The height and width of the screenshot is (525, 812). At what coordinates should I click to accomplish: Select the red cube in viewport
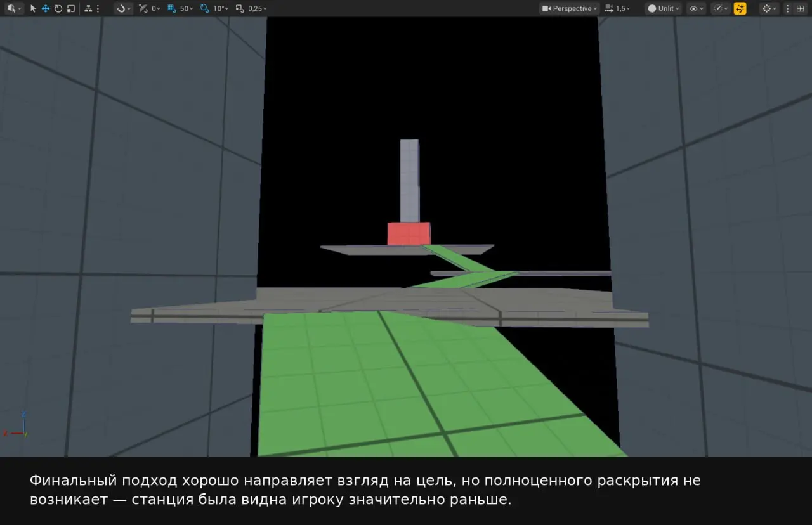click(x=409, y=233)
